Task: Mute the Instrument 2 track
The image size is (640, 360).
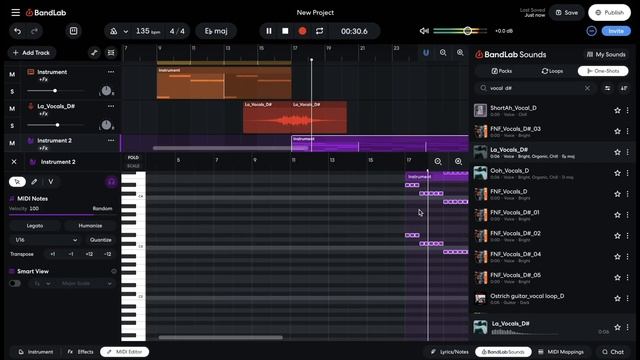Action: tap(12, 143)
